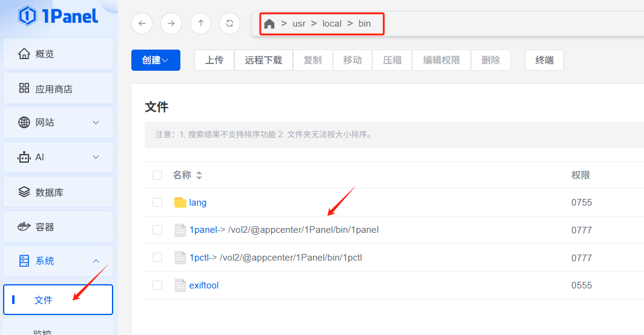Open 概览 in the sidebar
The width and height of the screenshot is (644, 335).
58,54
